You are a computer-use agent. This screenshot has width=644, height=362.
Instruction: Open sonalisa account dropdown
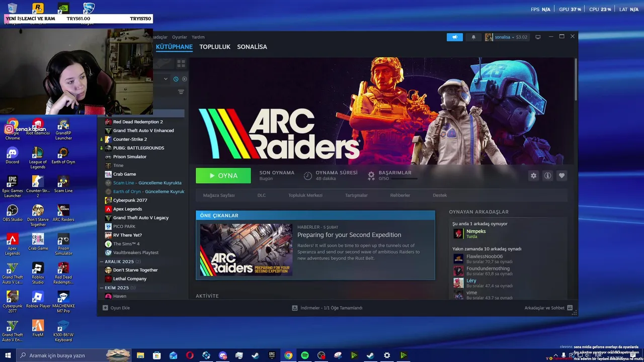(x=506, y=37)
